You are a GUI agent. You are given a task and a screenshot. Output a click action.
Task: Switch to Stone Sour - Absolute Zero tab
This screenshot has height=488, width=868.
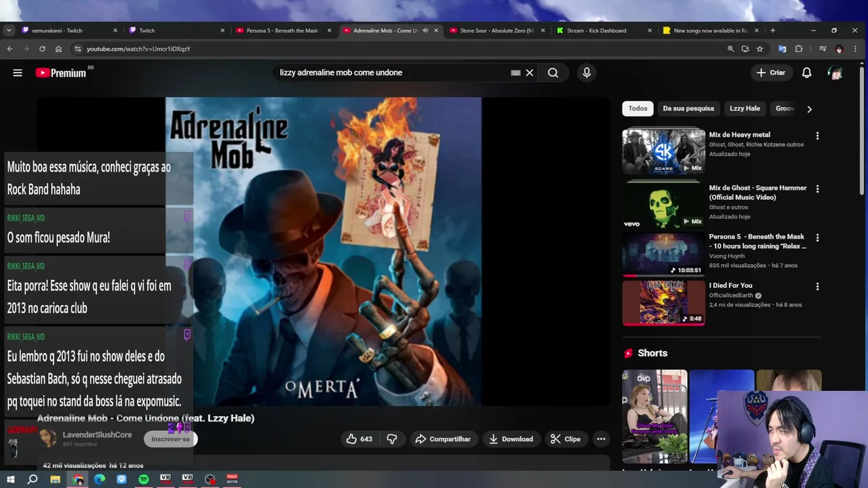pyautogui.click(x=497, y=30)
